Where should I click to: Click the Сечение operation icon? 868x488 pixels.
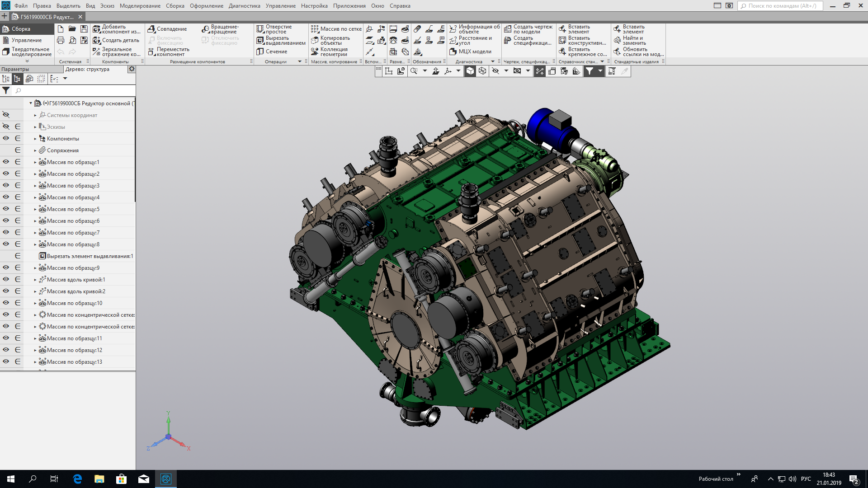point(260,52)
